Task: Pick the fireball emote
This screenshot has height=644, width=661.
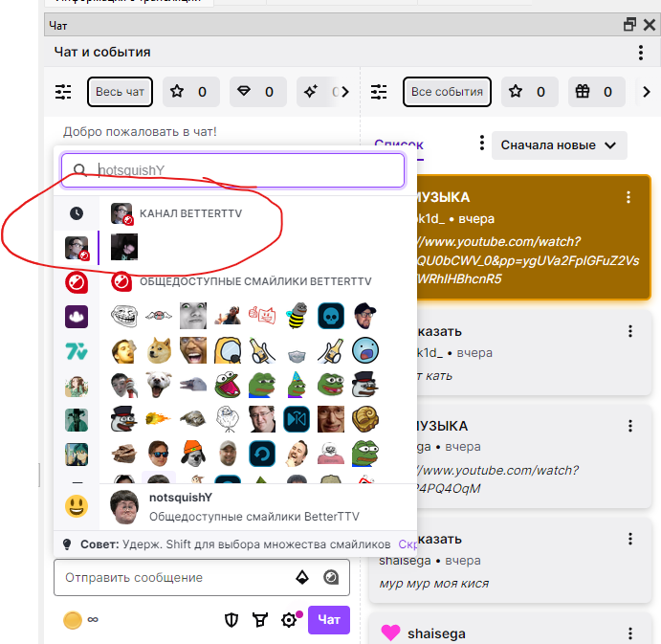Action: tap(159, 419)
